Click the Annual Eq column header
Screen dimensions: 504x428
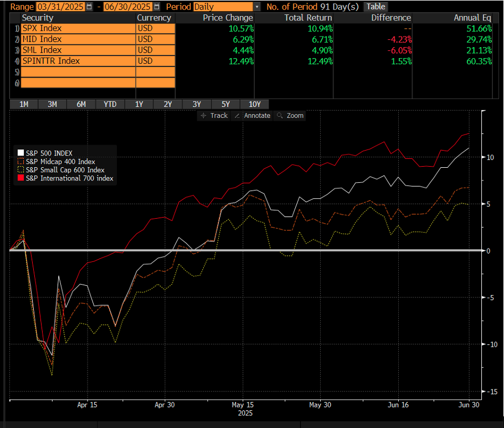[x=472, y=18]
